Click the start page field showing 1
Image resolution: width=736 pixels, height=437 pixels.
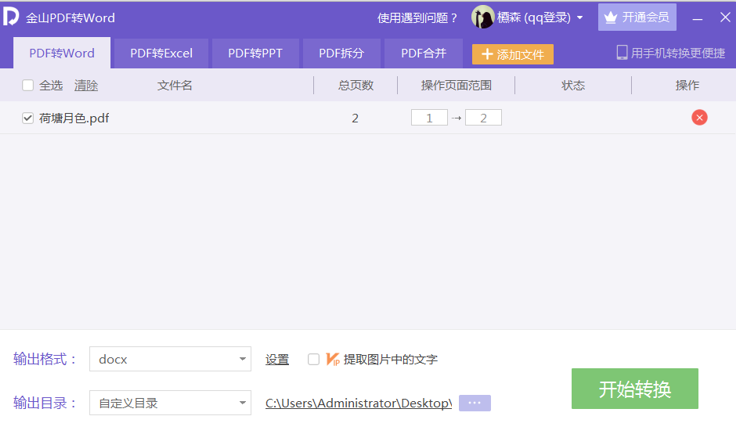point(429,118)
